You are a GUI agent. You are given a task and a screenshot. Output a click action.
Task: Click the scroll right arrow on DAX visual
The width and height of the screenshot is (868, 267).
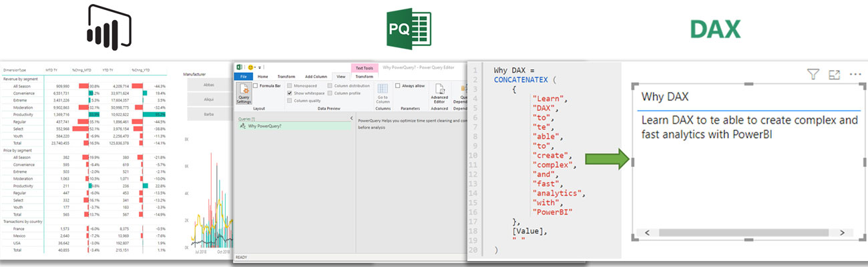[842, 232]
